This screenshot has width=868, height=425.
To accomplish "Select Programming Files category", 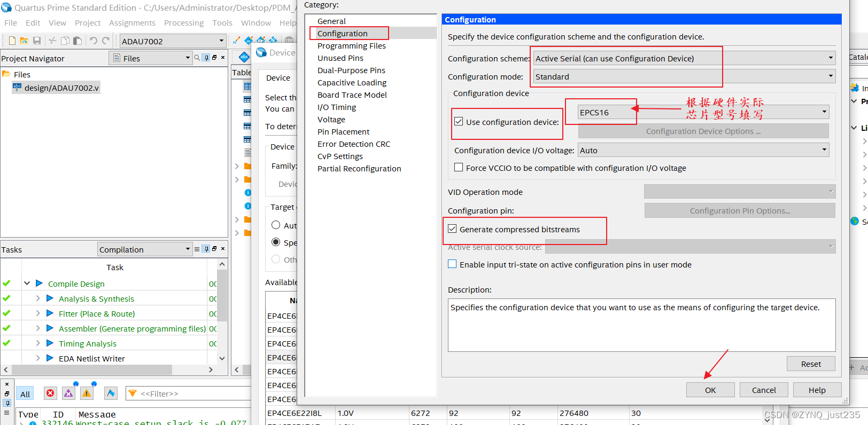I will coord(352,46).
